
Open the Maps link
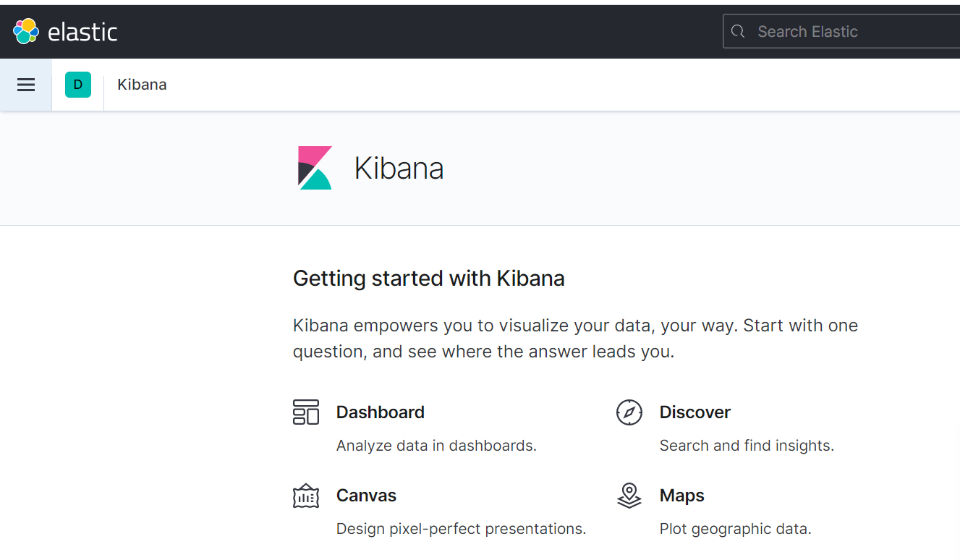[x=682, y=496]
